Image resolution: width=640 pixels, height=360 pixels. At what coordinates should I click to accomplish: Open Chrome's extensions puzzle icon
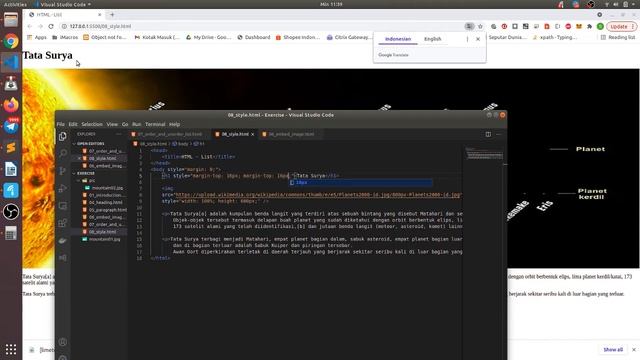coord(589,26)
